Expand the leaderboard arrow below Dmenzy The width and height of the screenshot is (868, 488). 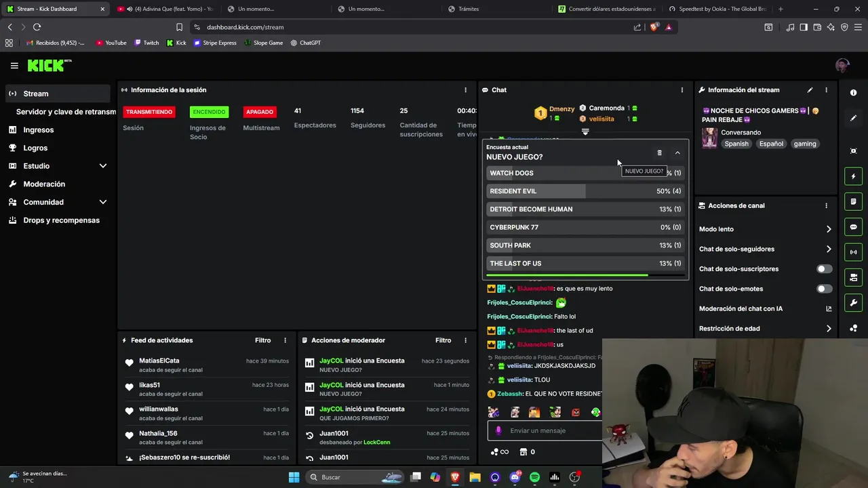[585, 132]
